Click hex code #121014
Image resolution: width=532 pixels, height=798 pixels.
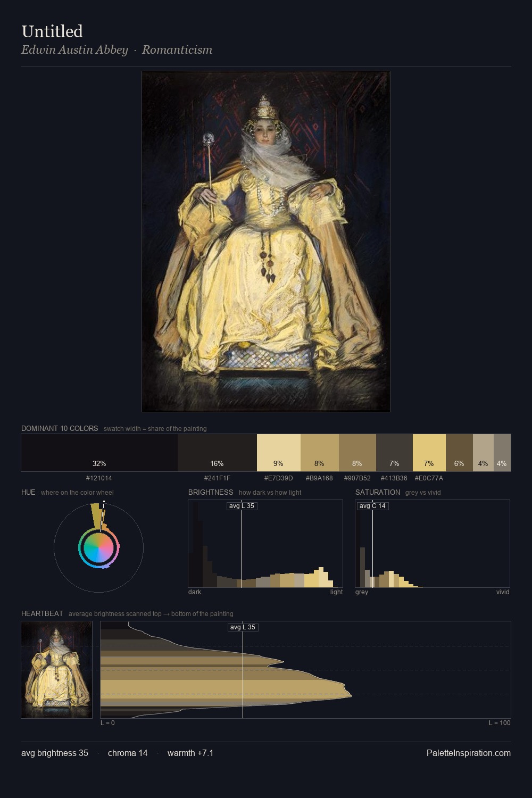[x=99, y=478]
